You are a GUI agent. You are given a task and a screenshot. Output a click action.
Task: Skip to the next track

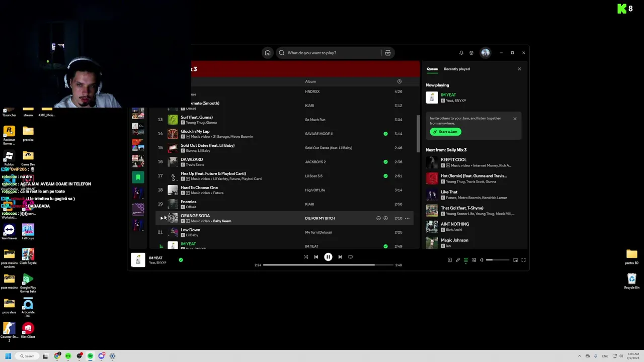click(340, 257)
